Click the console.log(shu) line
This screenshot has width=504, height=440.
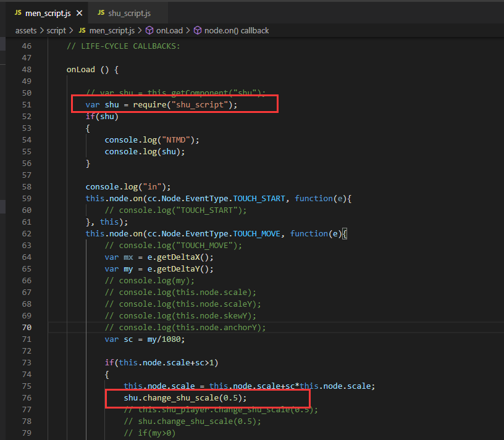click(x=145, y=152)
